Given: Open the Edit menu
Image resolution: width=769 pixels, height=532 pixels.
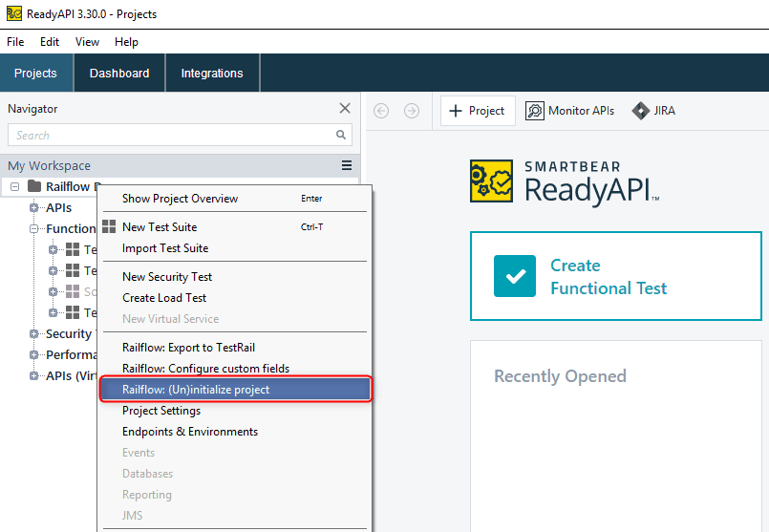Looking at the screenshot, I should coord(50,42).
